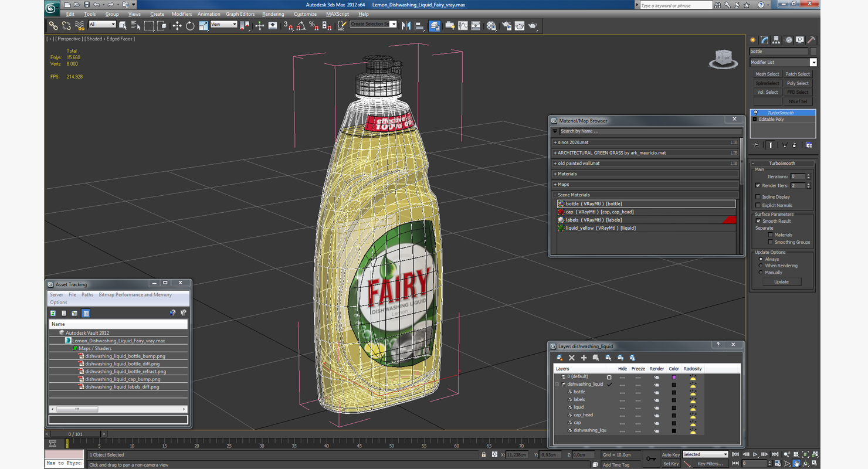
Task: Toggle TurboSmooth modifier lightbulb on/off
Action: coord(755,113)
